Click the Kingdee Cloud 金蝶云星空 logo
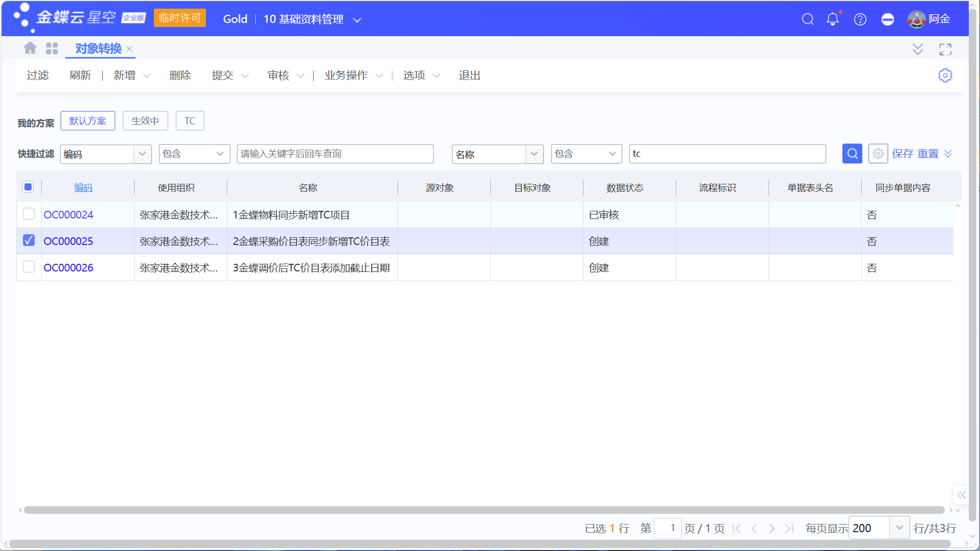980x551 pixels. (79, 18)
